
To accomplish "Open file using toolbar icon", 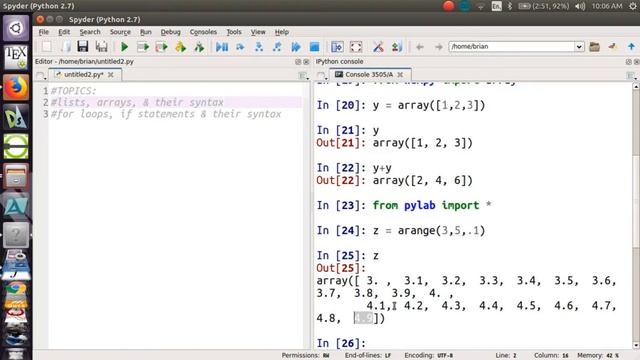I will point(65,47).
